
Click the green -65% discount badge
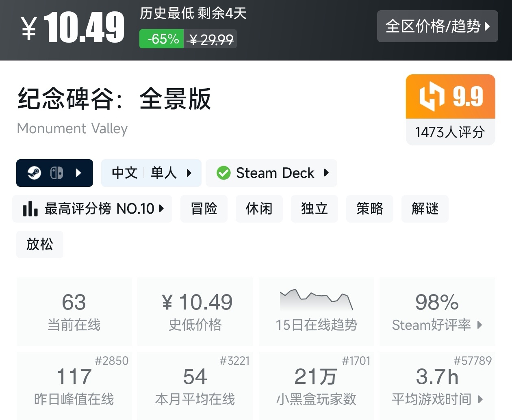[162, 39]
